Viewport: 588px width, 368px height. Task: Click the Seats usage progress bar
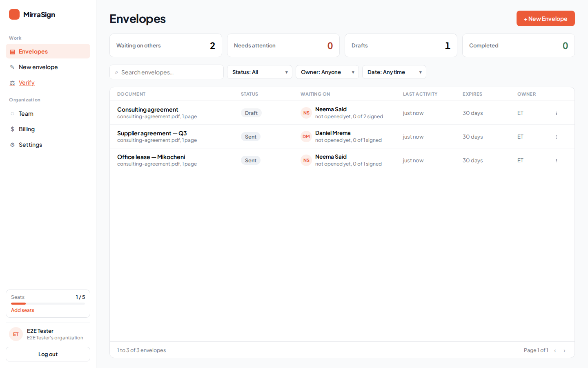[48, 303]
